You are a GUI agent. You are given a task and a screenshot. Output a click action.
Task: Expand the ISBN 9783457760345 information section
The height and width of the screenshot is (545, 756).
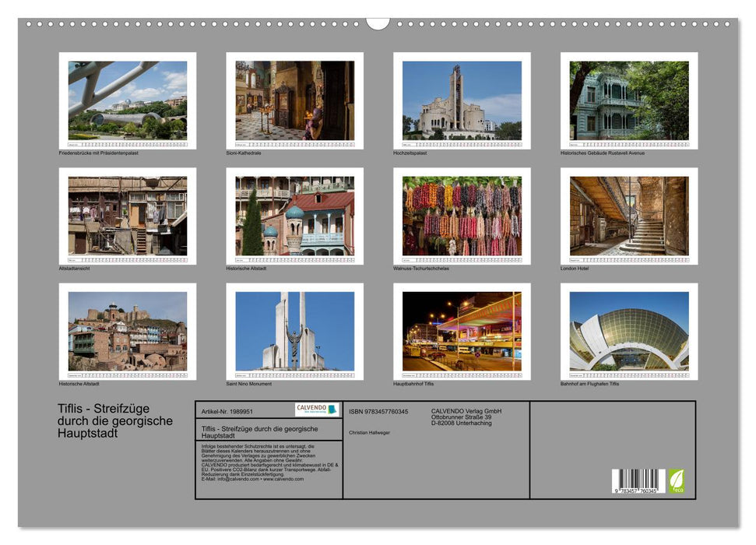(x=379, y=411)
